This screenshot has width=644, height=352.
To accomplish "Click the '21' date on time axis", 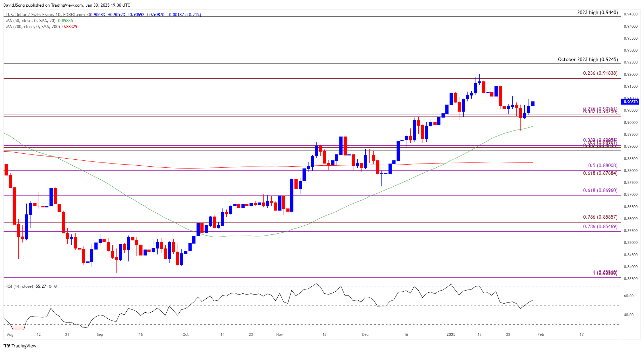I will (67, 334).
